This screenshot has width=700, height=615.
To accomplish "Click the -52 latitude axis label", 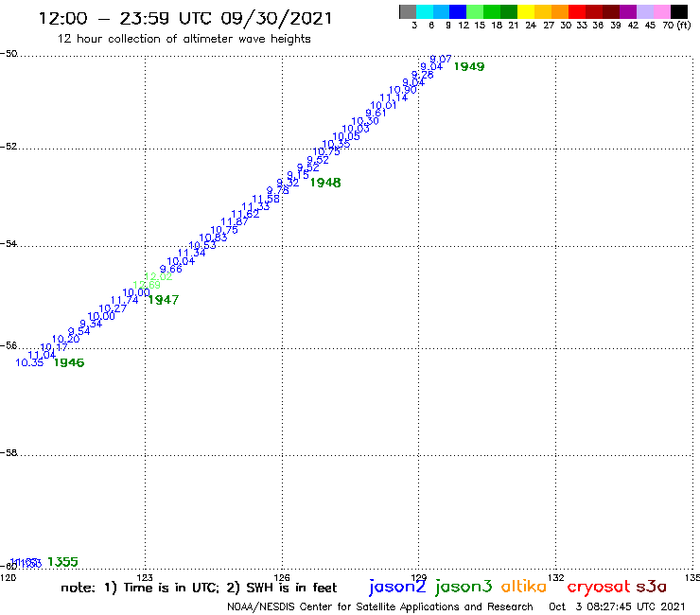I will [x=9, y=147].
